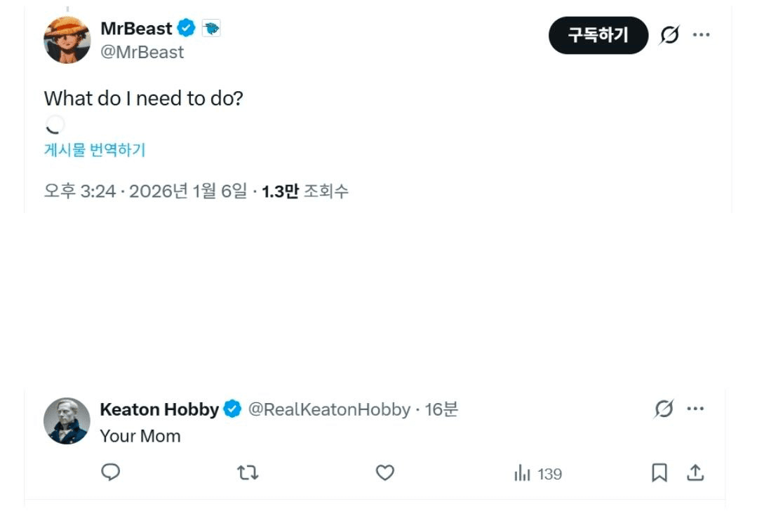Open Keaton Hobby's profile avatar

tap(67, 421)
